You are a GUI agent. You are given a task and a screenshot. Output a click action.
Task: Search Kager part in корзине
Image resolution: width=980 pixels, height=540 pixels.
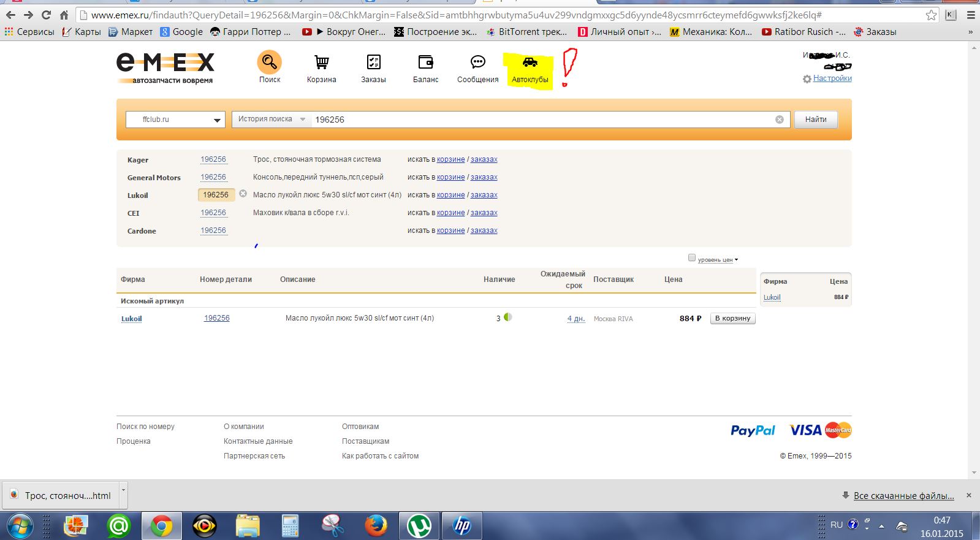(x=450, y=159)
